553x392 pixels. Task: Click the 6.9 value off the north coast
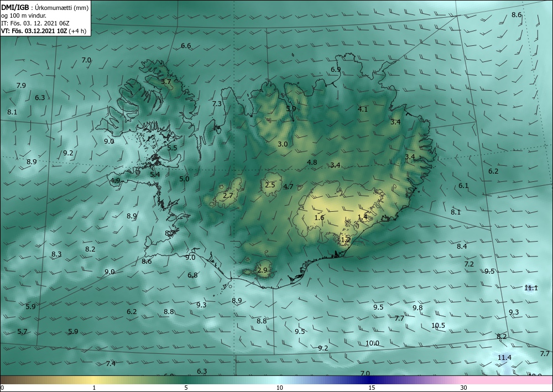(336, 70)
